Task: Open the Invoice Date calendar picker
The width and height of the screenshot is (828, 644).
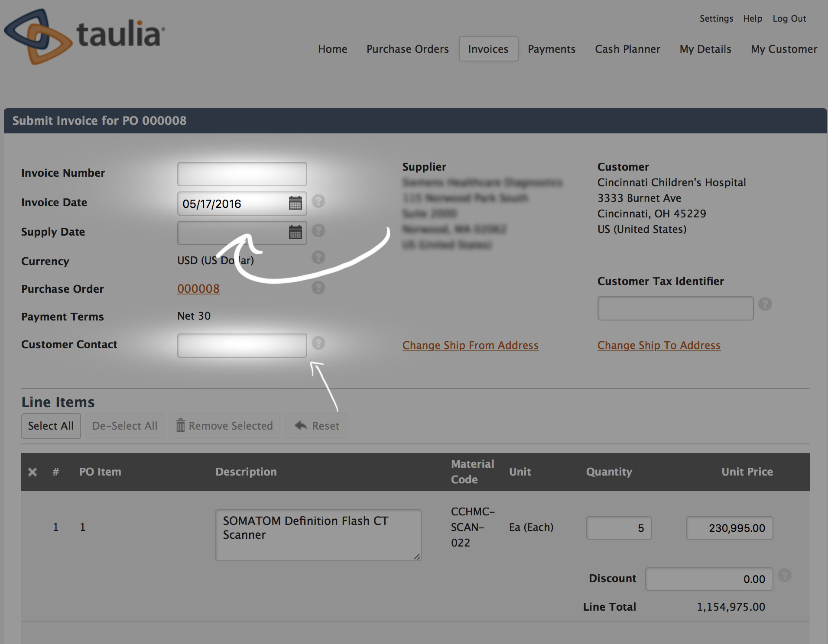Action: [295, 203]
